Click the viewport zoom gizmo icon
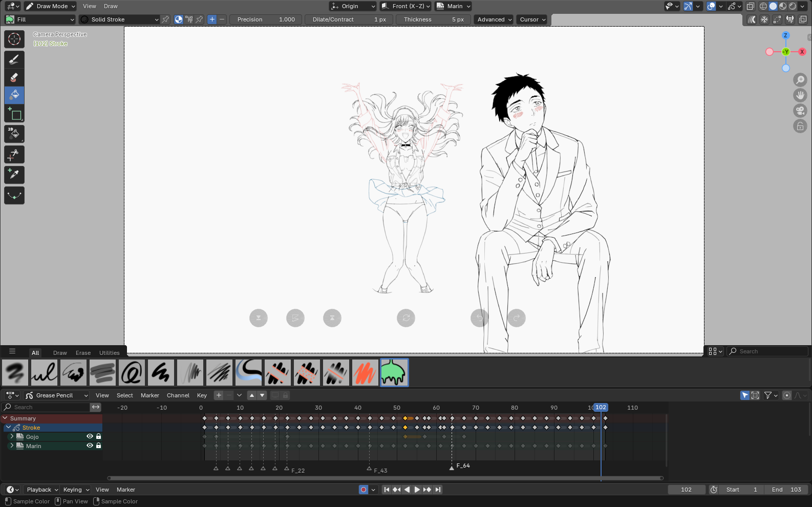 tap(800, 80)
